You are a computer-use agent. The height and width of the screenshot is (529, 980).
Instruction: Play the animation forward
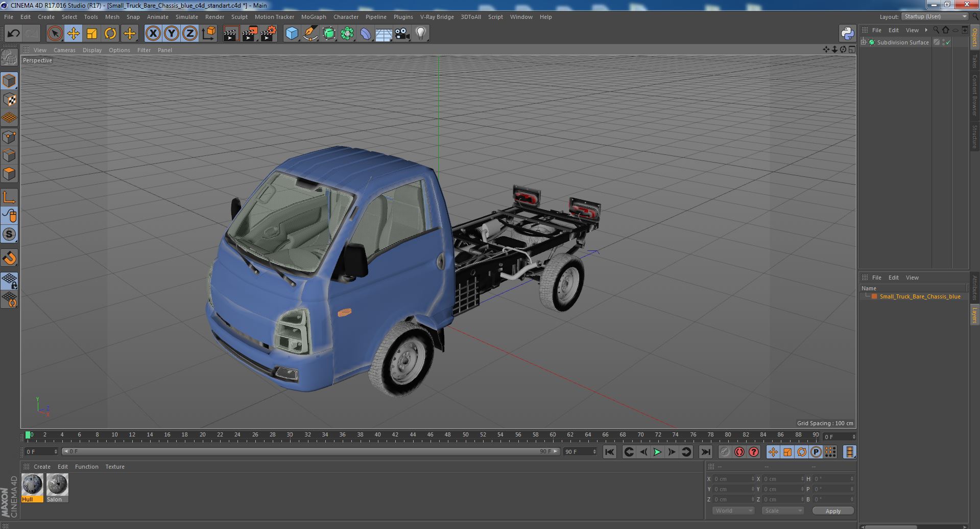click(658, 452)
